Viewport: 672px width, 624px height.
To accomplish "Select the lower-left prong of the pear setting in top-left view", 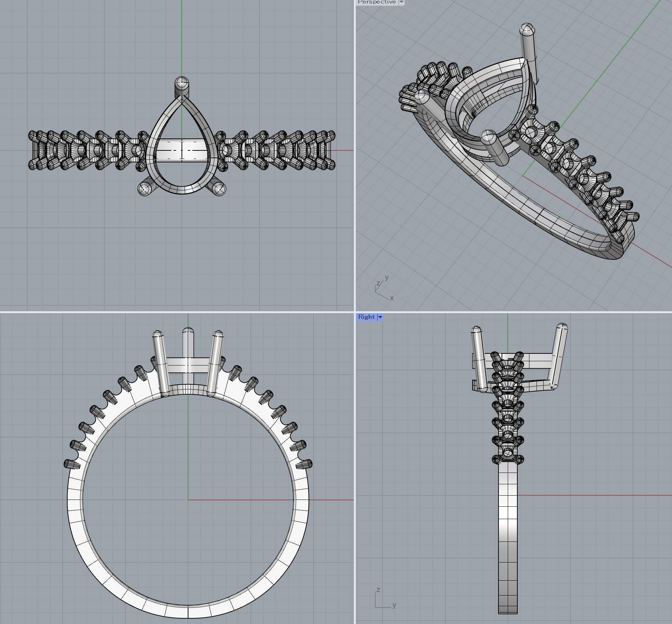I will tap(145, 189).
